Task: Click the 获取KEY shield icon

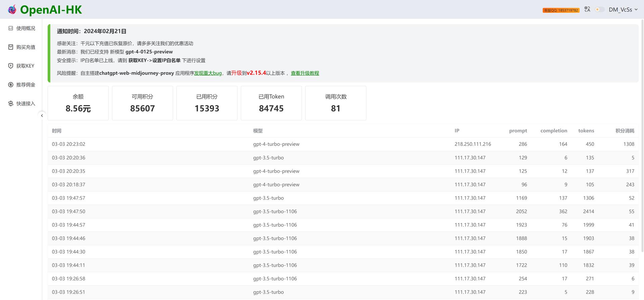Action: pos(11,66)
